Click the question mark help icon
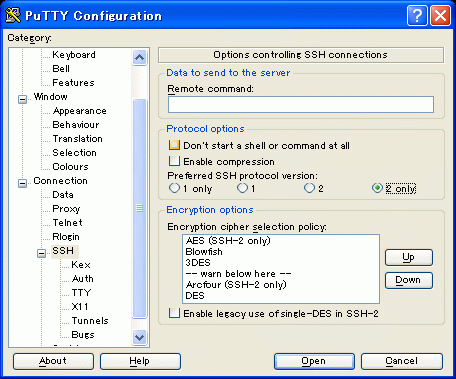The width and height of the screenshot is (456, 379). click(417, 15)
